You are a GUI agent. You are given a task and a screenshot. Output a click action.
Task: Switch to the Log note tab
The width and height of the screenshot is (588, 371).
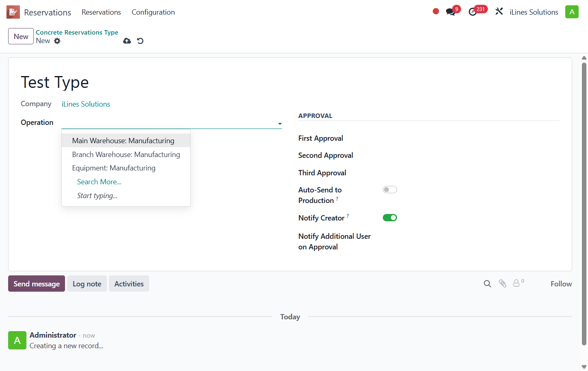[87, 284]
